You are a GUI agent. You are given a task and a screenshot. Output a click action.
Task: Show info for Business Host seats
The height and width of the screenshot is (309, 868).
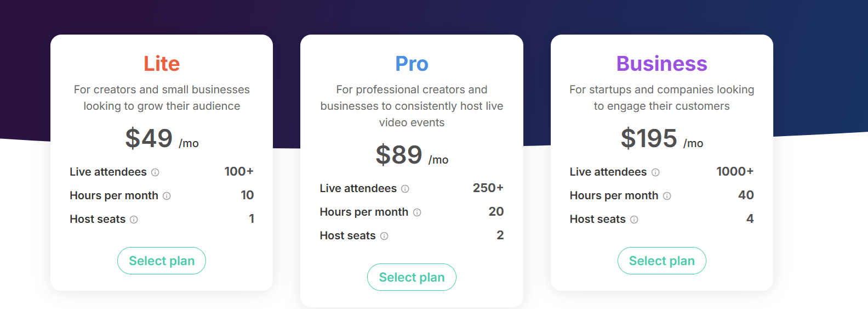(x=634, y=220)
